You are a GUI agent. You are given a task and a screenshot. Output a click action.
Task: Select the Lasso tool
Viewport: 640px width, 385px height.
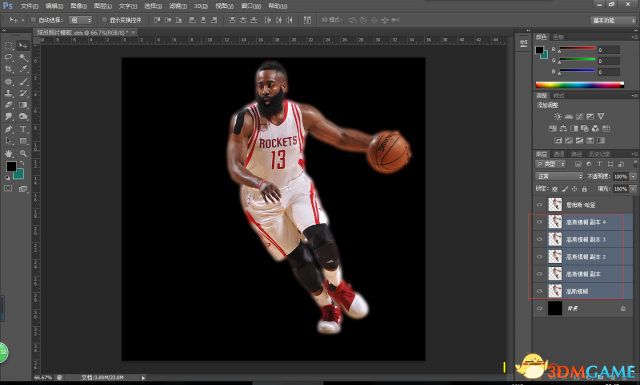coord(9,57)
